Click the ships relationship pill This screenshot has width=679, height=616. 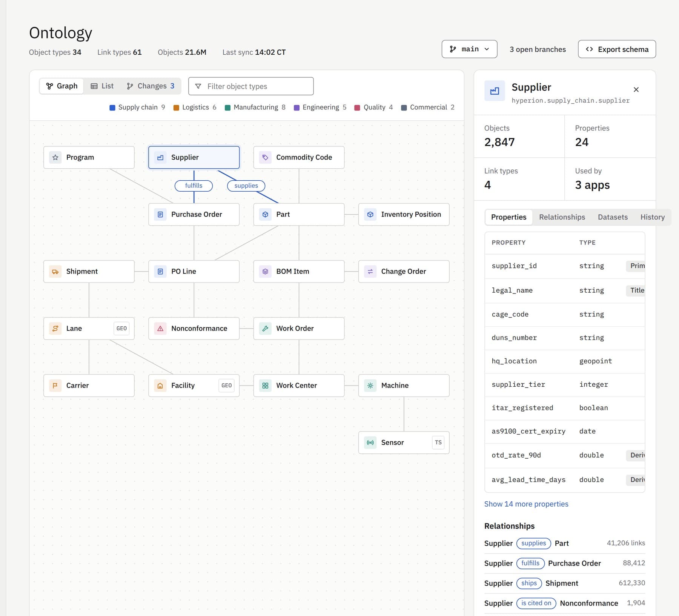point(529,583)
